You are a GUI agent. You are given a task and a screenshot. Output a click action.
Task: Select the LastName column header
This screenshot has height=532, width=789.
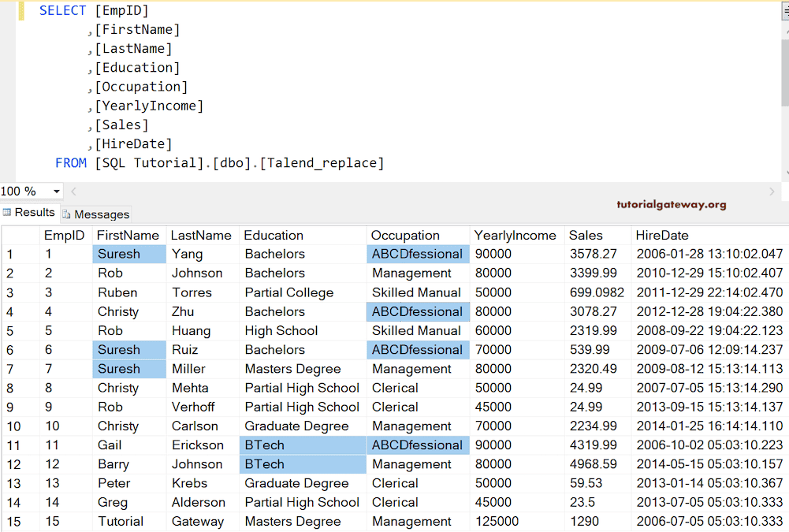pos(203,235)
